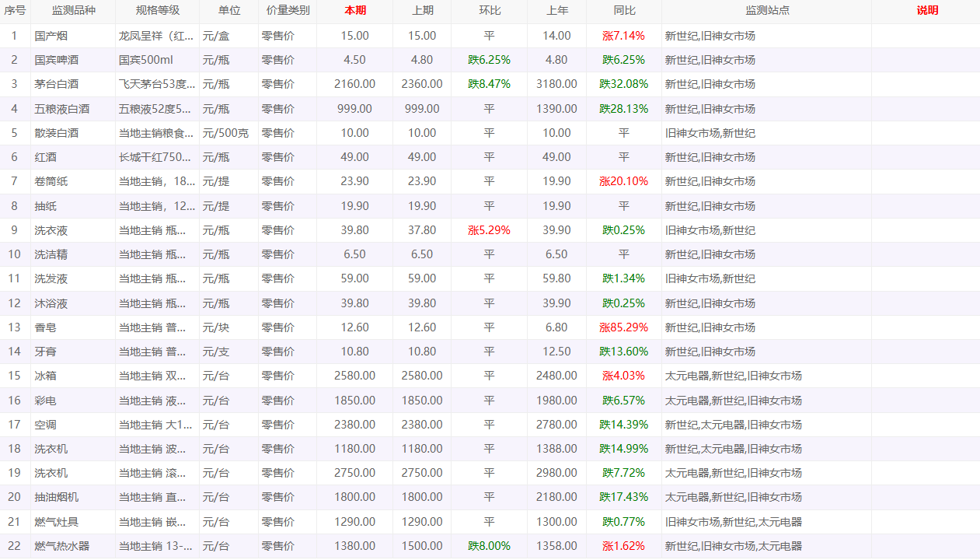This screenshot has height=560, width=980.
Task: Select the 单位 column header
Action: (228, 11)
